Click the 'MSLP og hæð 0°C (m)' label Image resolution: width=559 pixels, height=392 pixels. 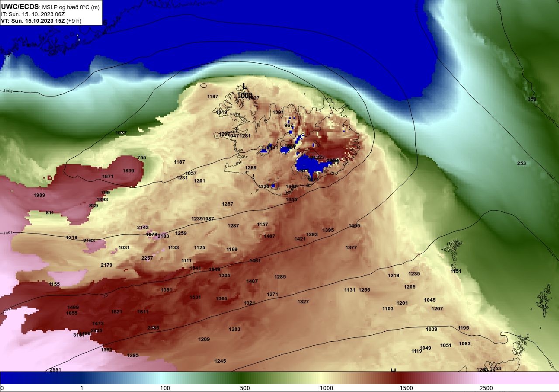(x=71, y=7)
